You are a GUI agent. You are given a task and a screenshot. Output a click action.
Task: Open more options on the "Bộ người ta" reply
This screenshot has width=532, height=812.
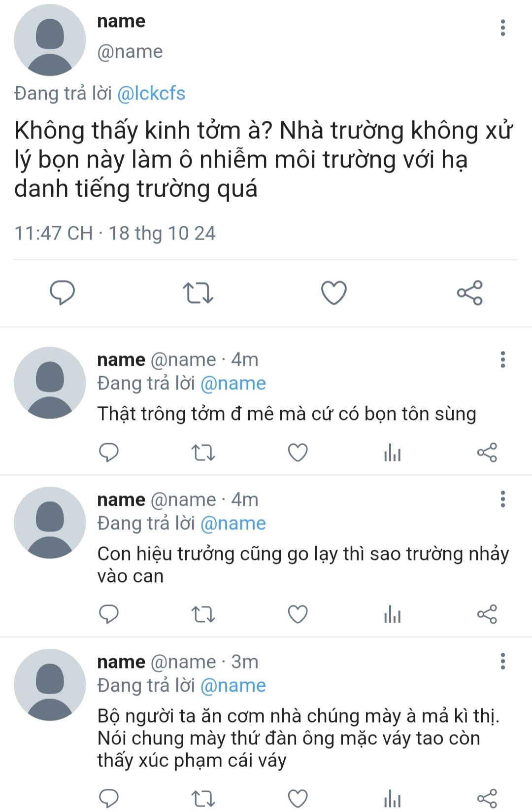[x=502, y=662]
